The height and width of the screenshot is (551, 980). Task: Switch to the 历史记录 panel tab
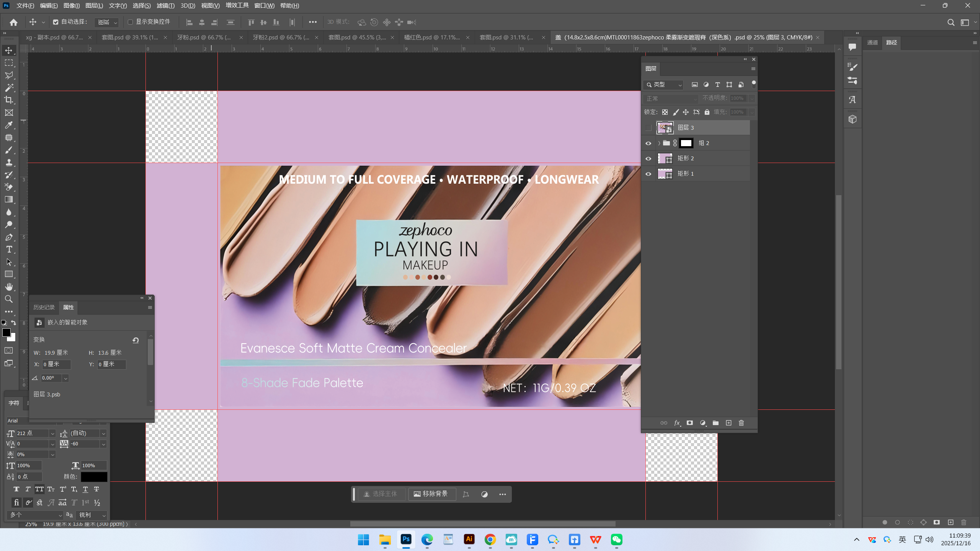click(44, 307)
